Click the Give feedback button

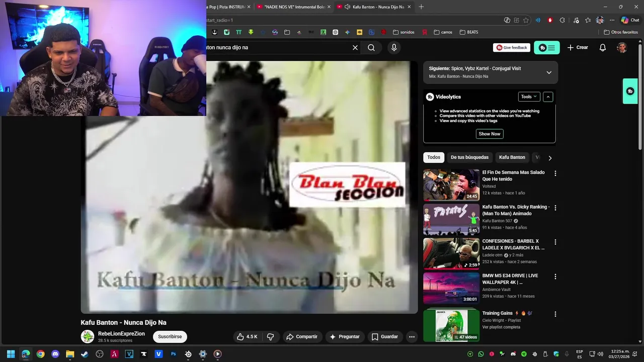pyautogui.click(x=512, y=48)
